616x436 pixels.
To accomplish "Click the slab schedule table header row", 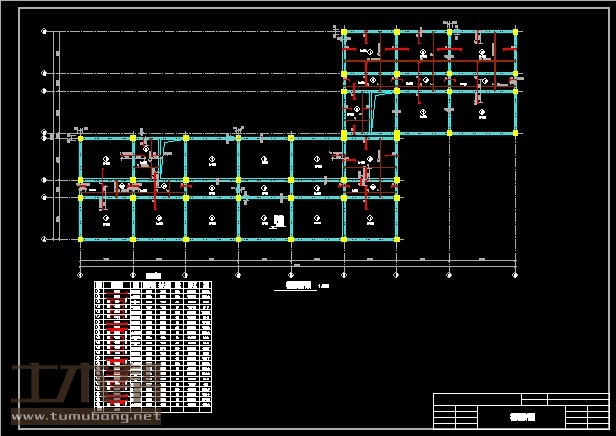I will pos(152,285).
